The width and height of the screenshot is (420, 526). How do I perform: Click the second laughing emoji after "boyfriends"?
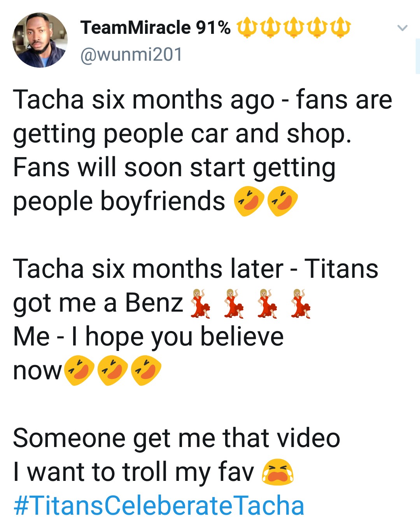coord(283,202)
